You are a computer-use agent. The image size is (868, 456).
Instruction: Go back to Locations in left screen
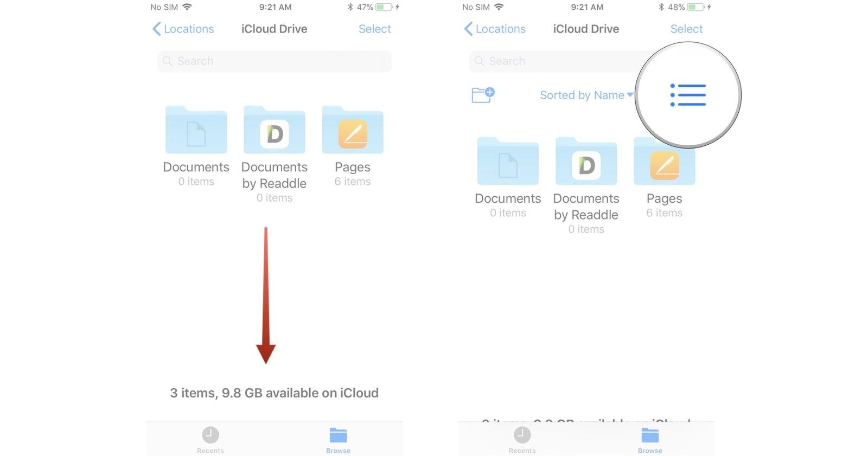(x=183, y=29)
